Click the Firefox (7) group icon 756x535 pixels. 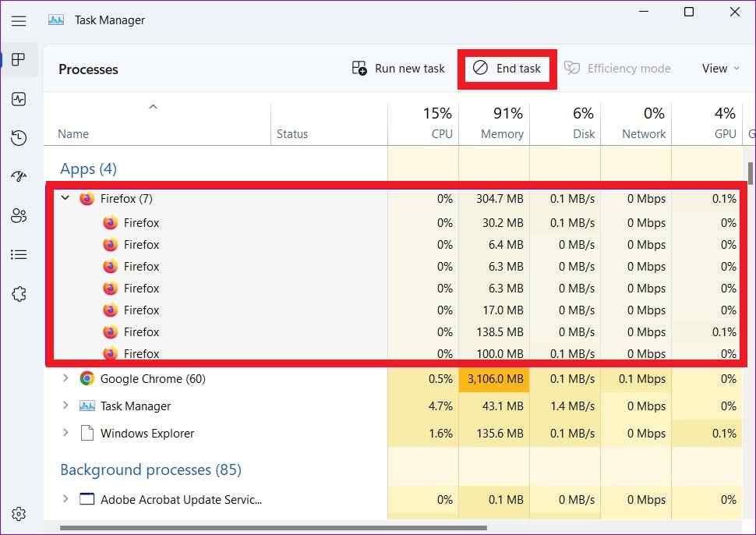coord(87,198)
